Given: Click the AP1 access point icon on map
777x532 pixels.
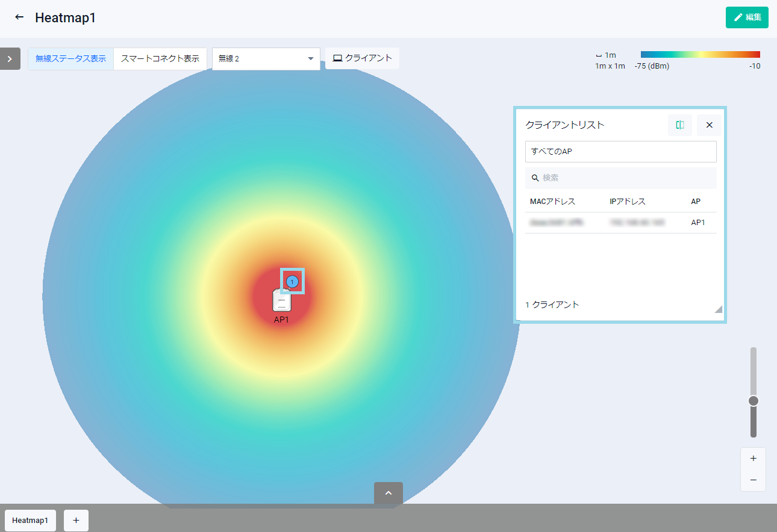Looking at the screenshot, I should (x=281, y=301).
